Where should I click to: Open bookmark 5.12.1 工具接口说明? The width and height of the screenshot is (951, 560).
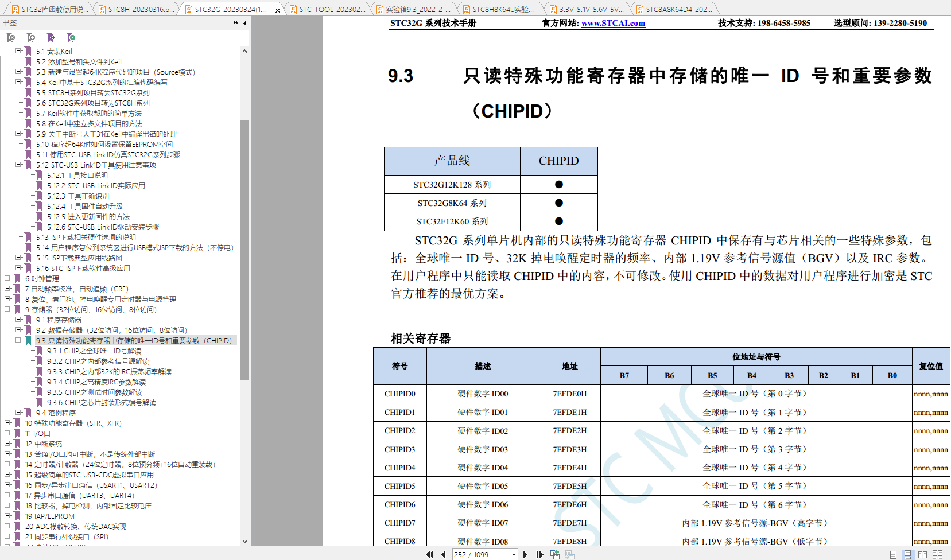[77, 175]
